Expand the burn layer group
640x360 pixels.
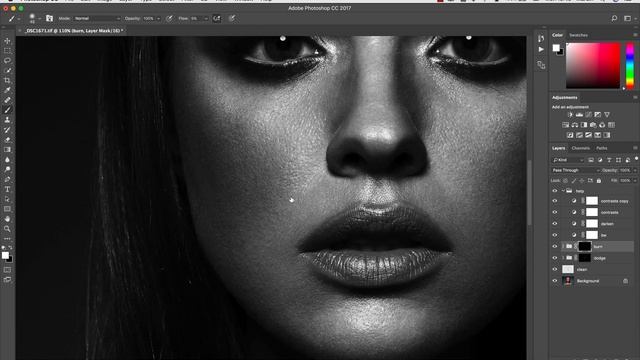pyautogui.click(x=563, y=247)
